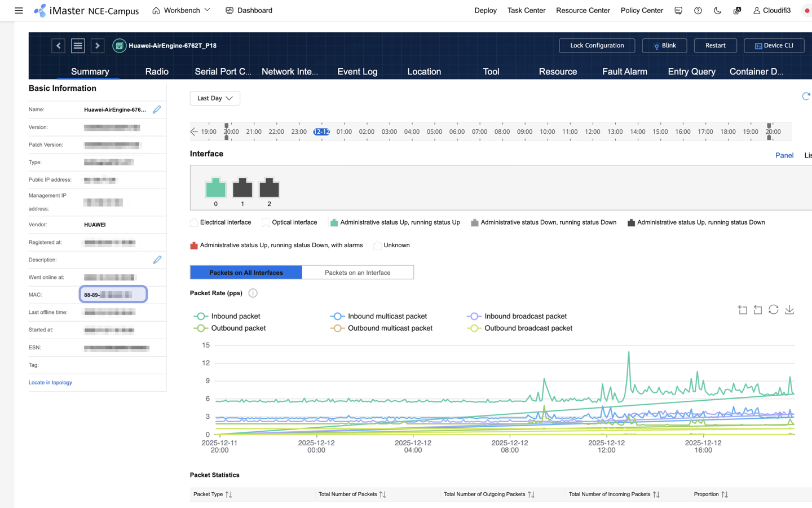
Task: Open Locate in topology link
Action: point(50,383)
